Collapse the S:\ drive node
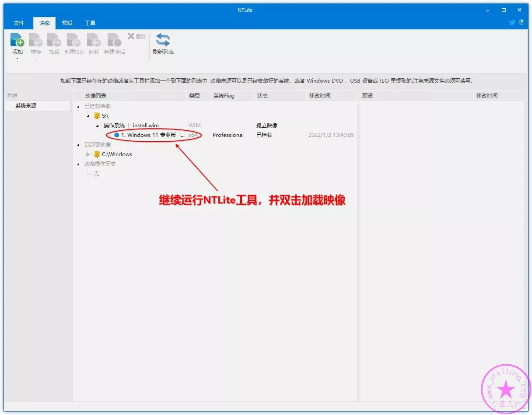The image size is (532, 415). click(x=88, y=116)
